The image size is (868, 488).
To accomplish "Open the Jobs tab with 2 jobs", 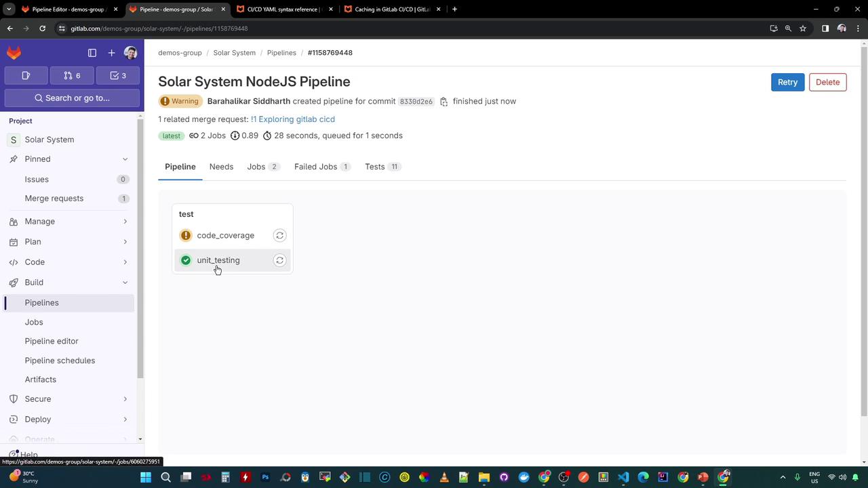I will click(263, 167).
